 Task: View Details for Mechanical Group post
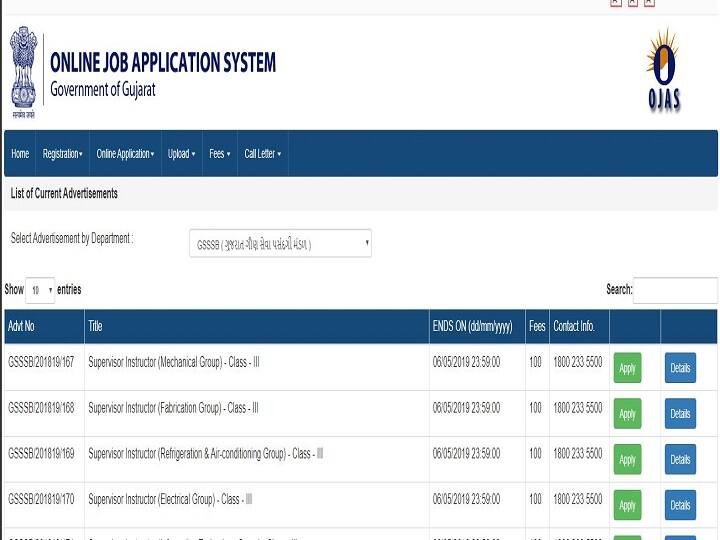(680, 368)
